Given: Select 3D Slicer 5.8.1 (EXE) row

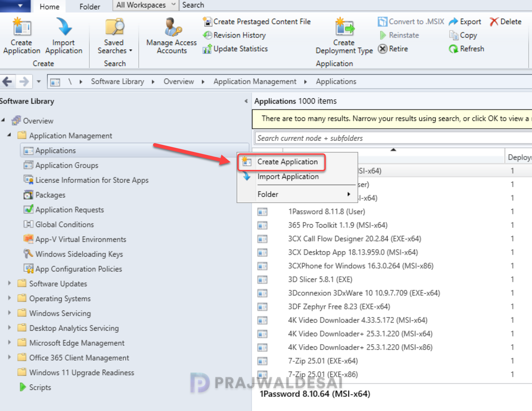Looking at the screenshot, I should [392, 280].
